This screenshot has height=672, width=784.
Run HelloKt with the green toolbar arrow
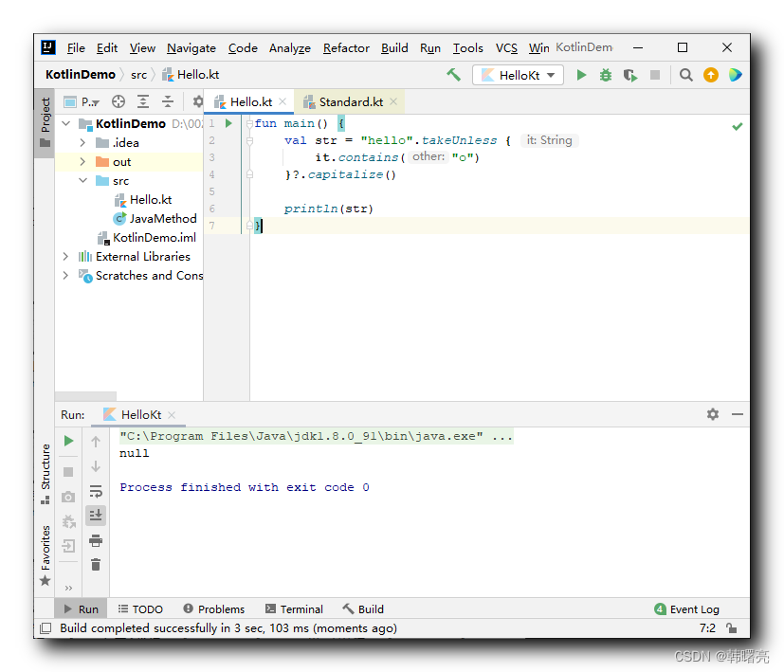(x=581, y=75)
